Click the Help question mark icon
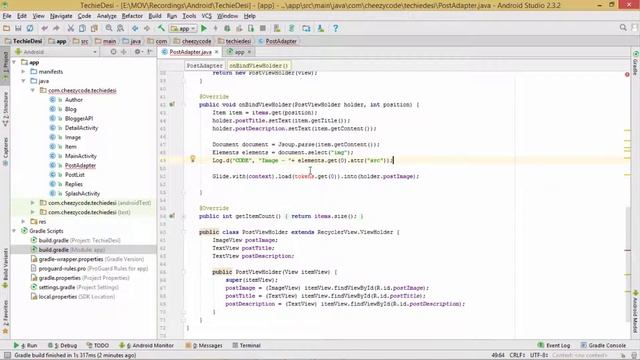640x360 pixels. [336, 28]
